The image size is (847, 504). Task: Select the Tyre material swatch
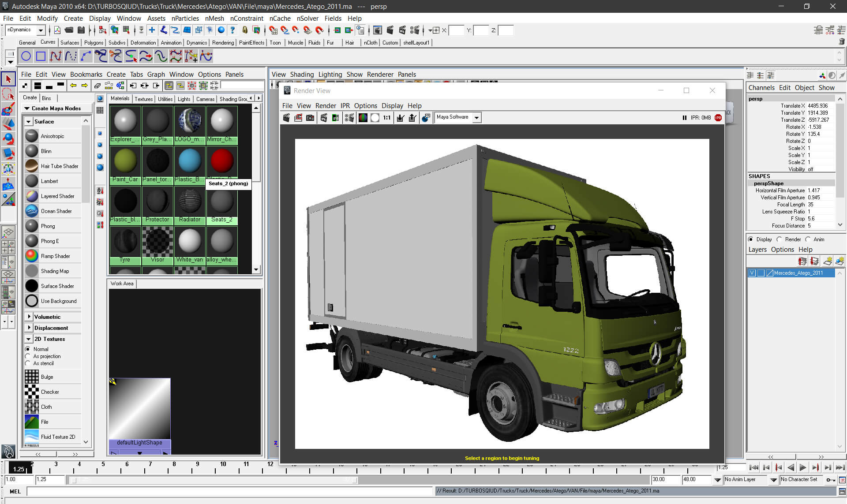[125, 245]
